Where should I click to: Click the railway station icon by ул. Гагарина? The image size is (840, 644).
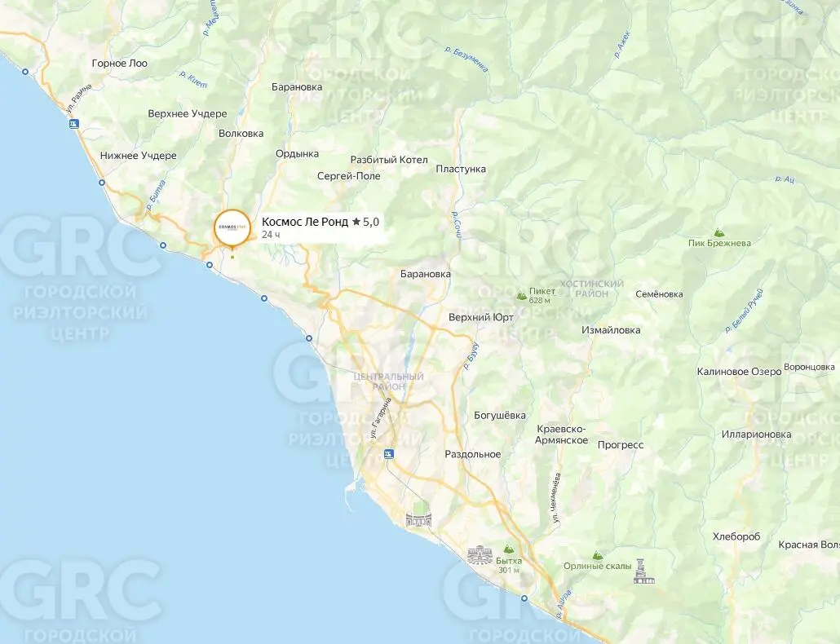pos(388,454)
